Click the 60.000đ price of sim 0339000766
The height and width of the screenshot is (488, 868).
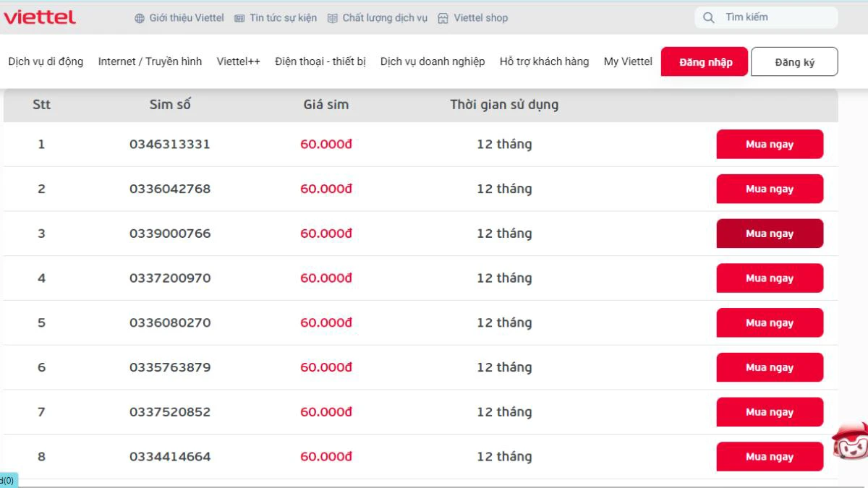tap(326, 234)
